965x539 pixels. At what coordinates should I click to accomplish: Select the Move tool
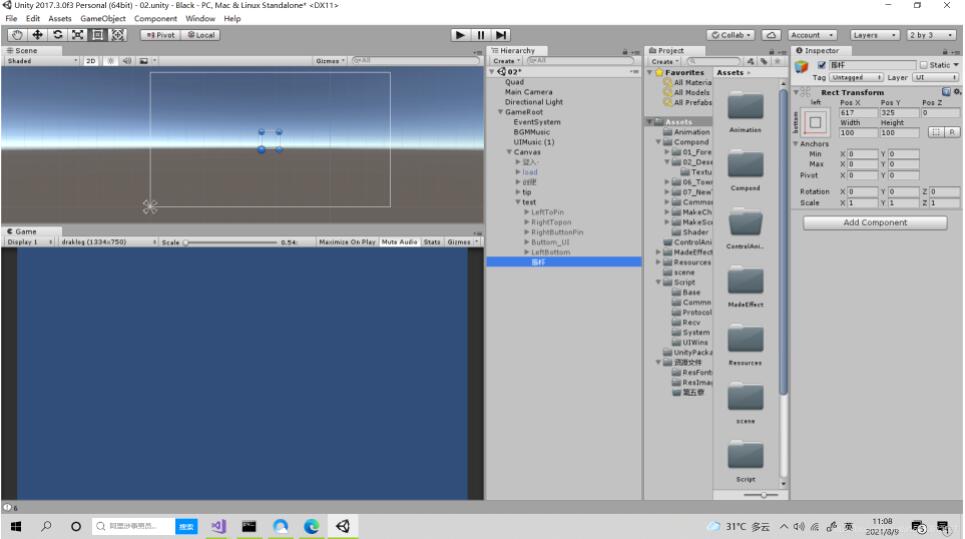pyautogui.click(x=37, y=35)
